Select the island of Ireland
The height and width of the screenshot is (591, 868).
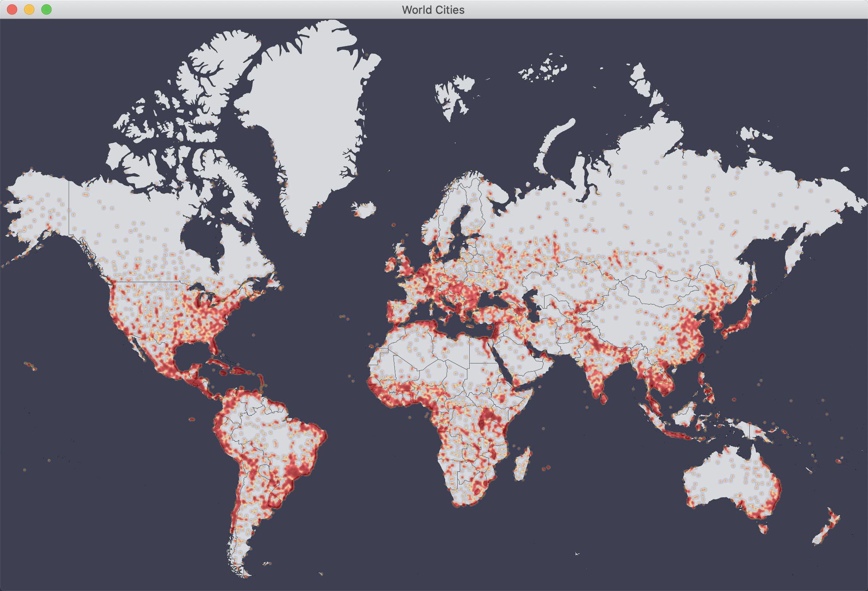pos(391,264)
